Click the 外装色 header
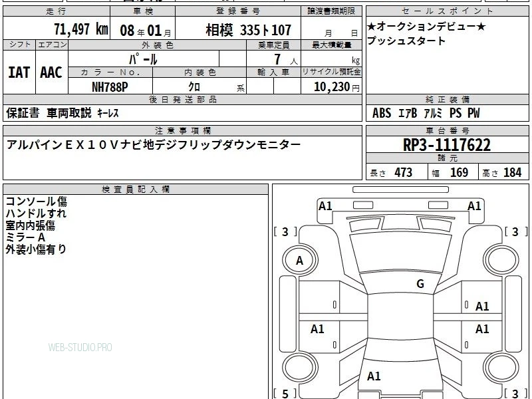Screen dimensions: 532x399 (x=157, y=45)
